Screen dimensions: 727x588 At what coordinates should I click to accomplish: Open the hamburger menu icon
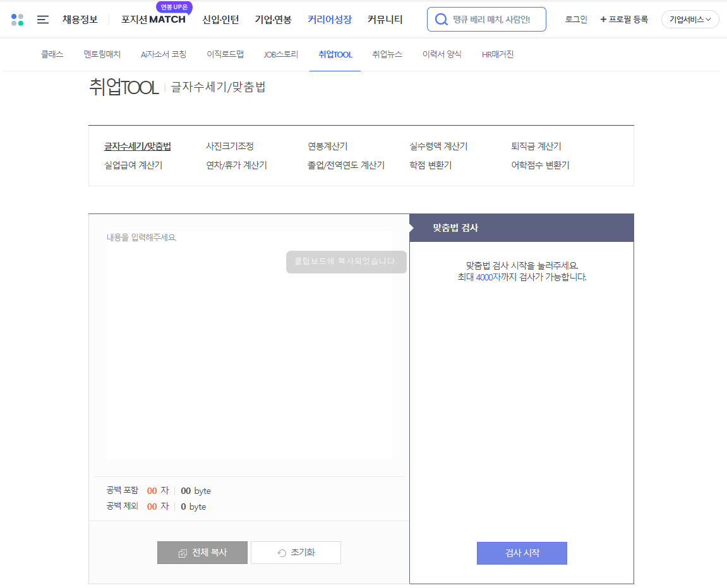(42, 20)
